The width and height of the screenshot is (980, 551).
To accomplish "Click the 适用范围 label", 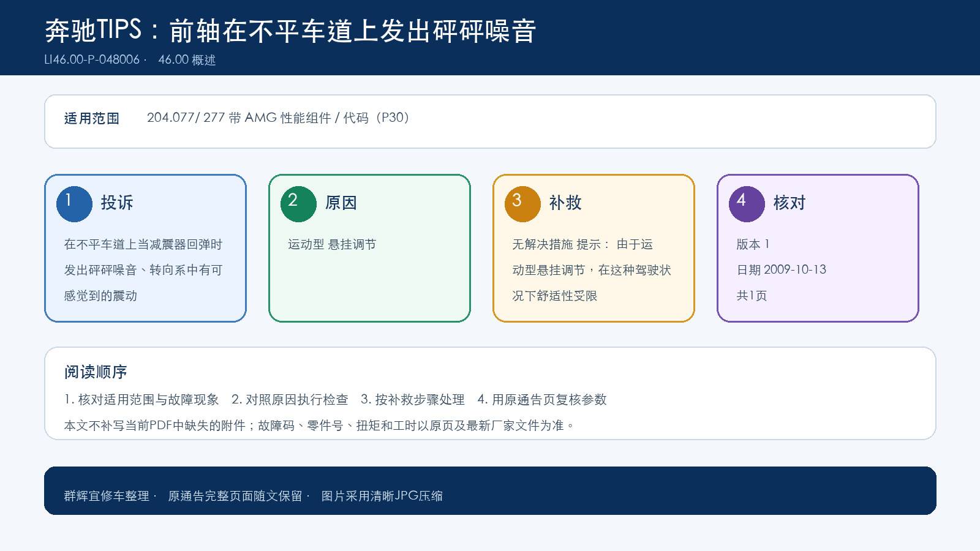I will tap(92, 119).
